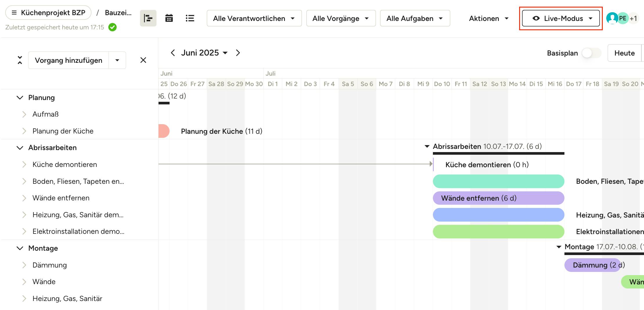This screenshot has width=644, height=310.
Task: Open the Aktionen menu
Action: [x=489, y=18]
